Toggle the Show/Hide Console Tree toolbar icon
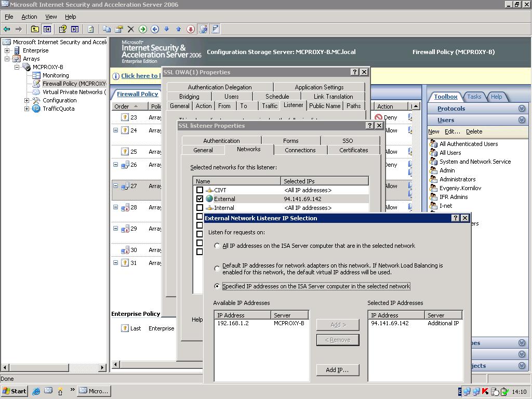Image resolution: width=532 pixels, height=399 pixels. (x=47, y=29)
